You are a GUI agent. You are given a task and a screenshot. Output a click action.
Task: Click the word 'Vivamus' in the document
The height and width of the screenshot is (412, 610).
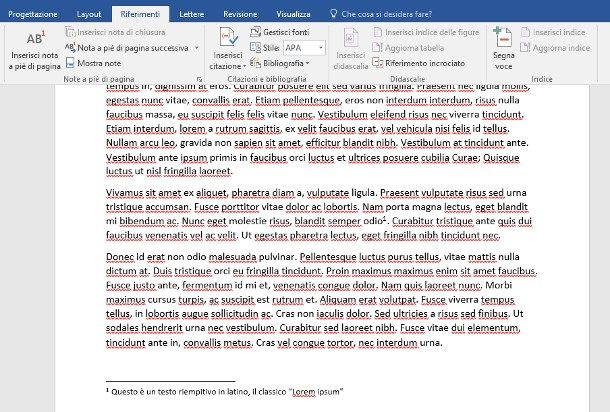pyautogui.click(x=125, y=193)
